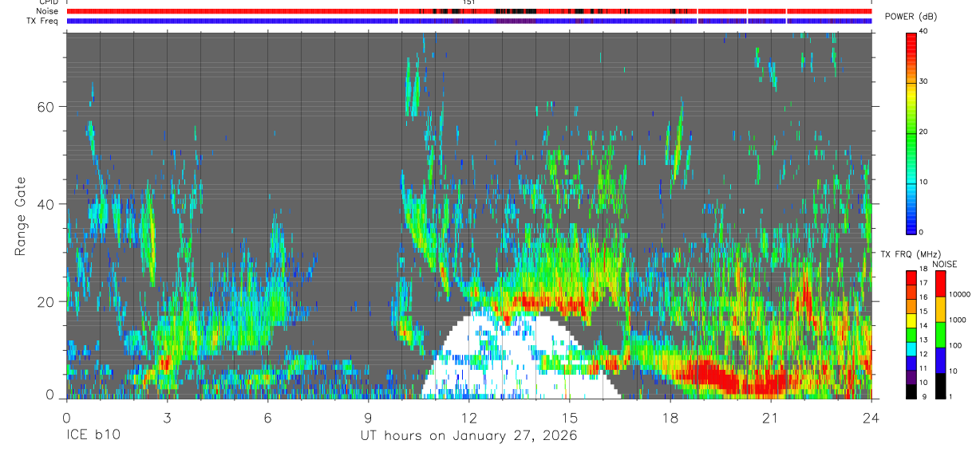
Task: Select the 11 label on the TX FRQ scale
Action: click(x=924, y=368)
